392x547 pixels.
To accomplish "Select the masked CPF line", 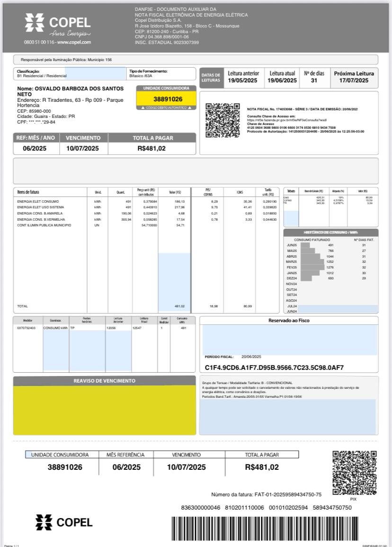I will (x=36, y=122).
